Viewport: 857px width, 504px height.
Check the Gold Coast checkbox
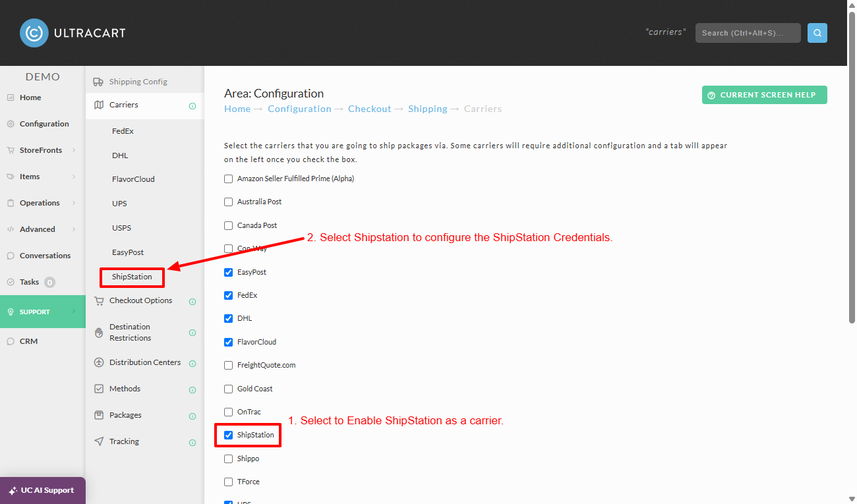(x=229, y=389)
